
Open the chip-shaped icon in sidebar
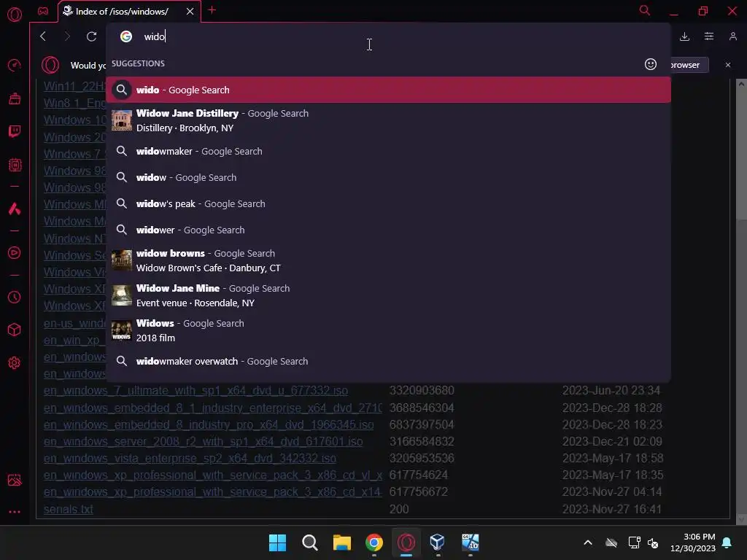coord(15,165)
